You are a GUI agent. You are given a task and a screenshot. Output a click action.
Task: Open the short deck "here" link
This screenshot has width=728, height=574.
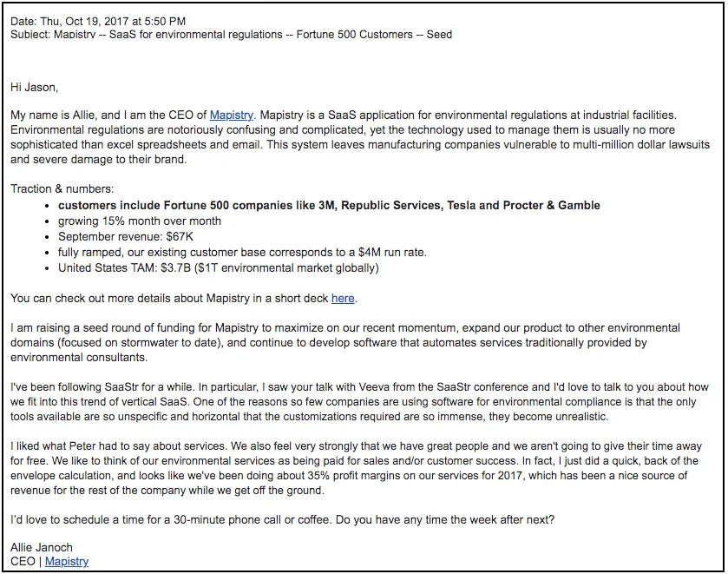pos(343,299)
